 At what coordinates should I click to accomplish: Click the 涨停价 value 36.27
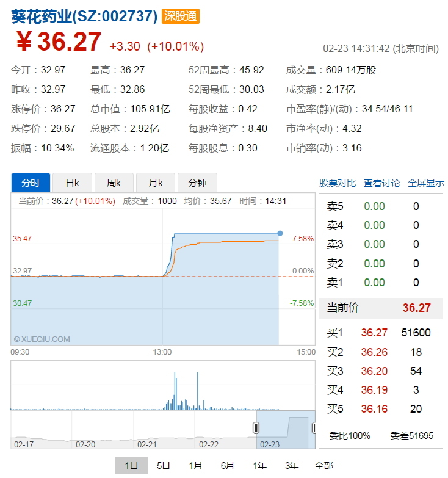tap(63, 109)
